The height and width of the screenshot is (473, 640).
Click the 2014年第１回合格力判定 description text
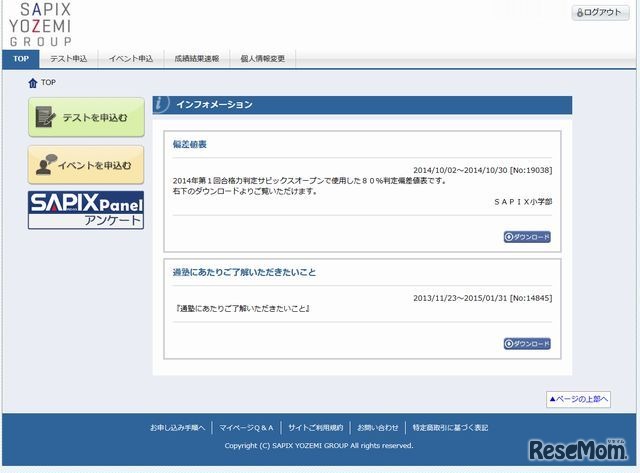pyautogui.click(x=310, y=180)
